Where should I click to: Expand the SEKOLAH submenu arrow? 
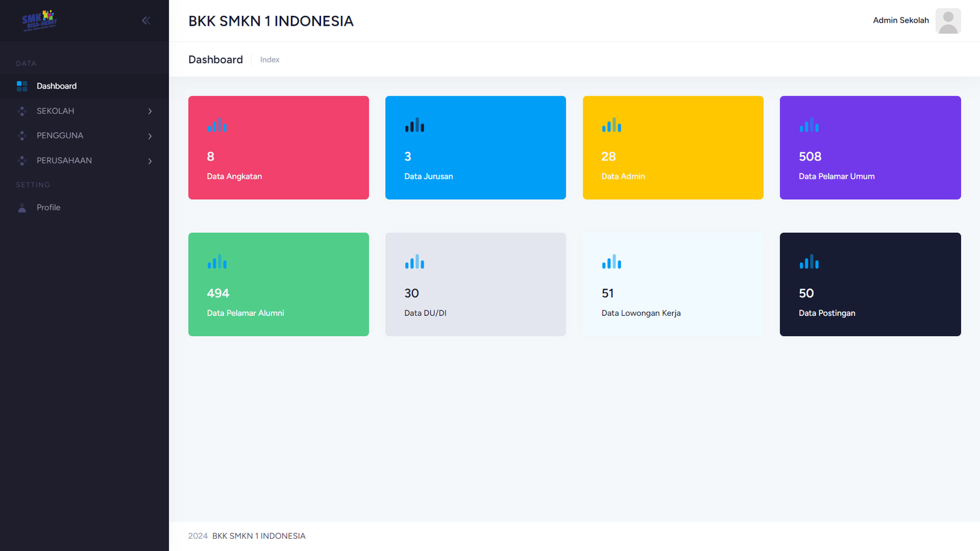tap(149, 111)
